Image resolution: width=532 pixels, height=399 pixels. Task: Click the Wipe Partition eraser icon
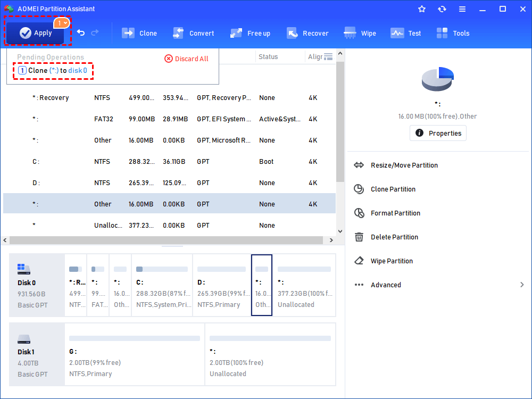[x=359, y=261]
